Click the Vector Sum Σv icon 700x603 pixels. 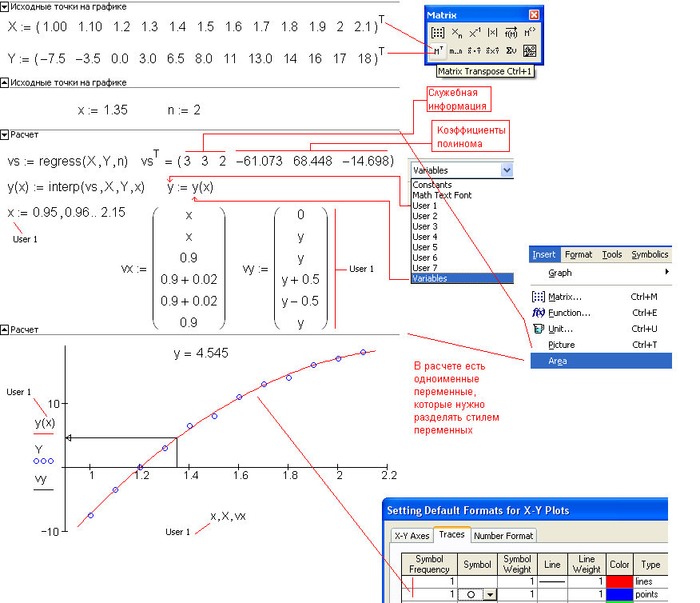point(511,50)
